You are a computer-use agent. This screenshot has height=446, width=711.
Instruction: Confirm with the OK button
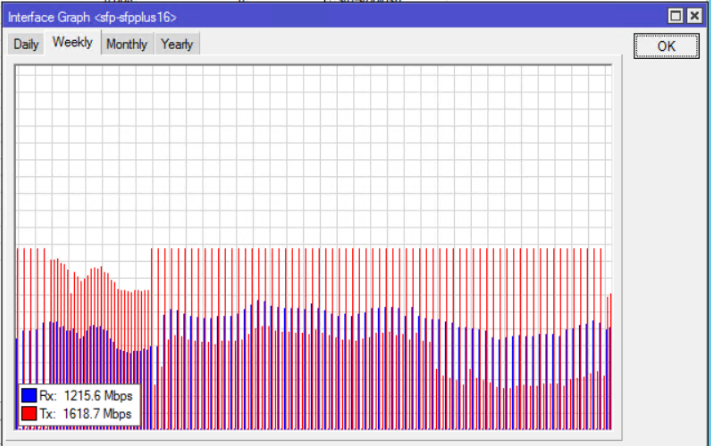tap(666, 46)
